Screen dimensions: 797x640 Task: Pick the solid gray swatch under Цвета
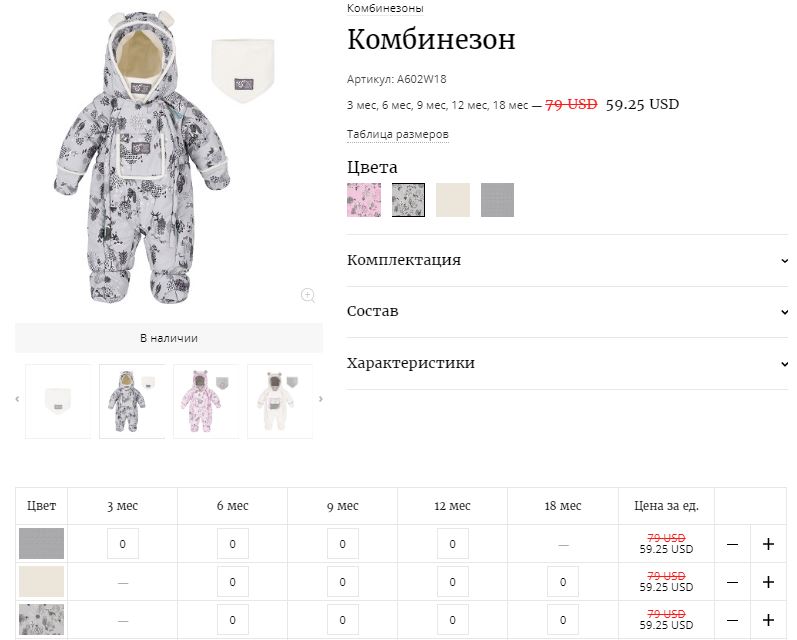(497, 200)
